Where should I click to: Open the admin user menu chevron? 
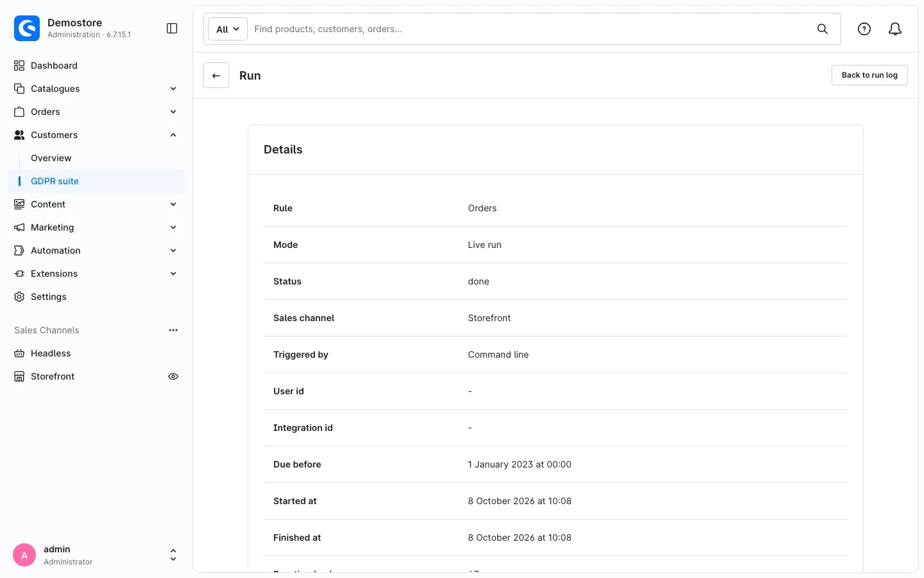173,555
